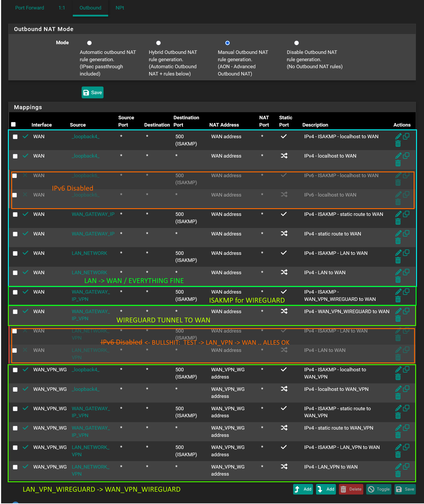Open the Port Forward tab
Viewport: 424px width, 504px height.
(29, 8)
